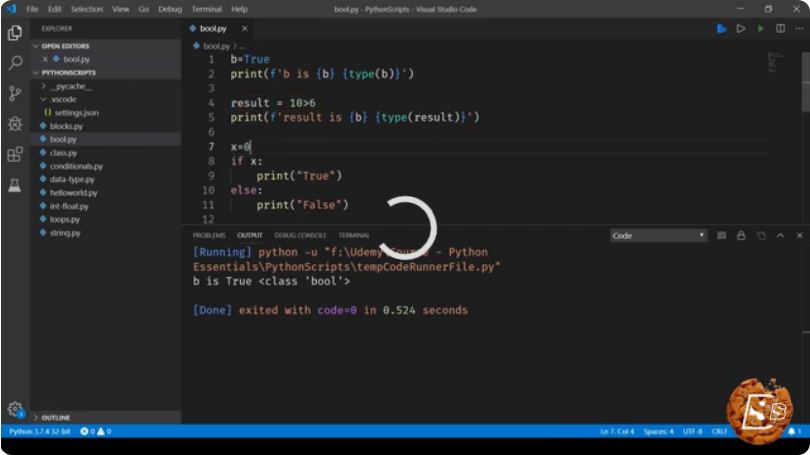Open the Terminal menu
The height and width of the screenshot is (455, 810).
[207, 9]
